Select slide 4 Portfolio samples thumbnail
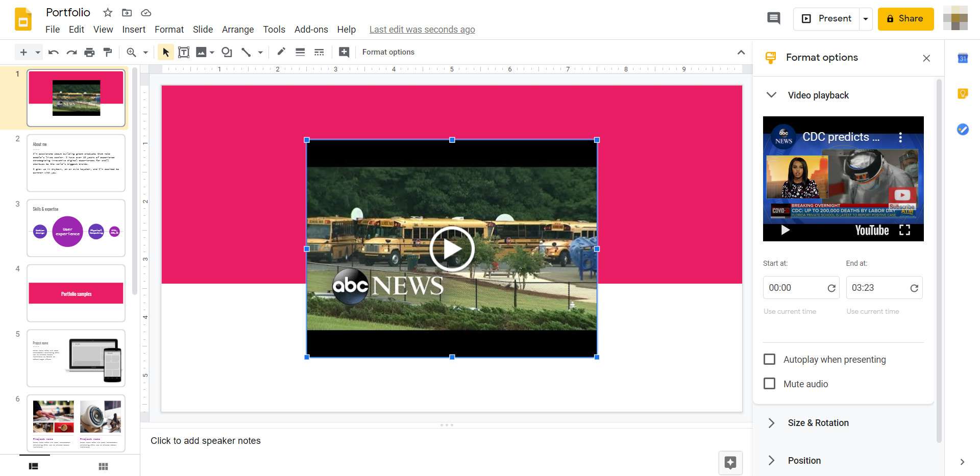 (x=76, y=293)
